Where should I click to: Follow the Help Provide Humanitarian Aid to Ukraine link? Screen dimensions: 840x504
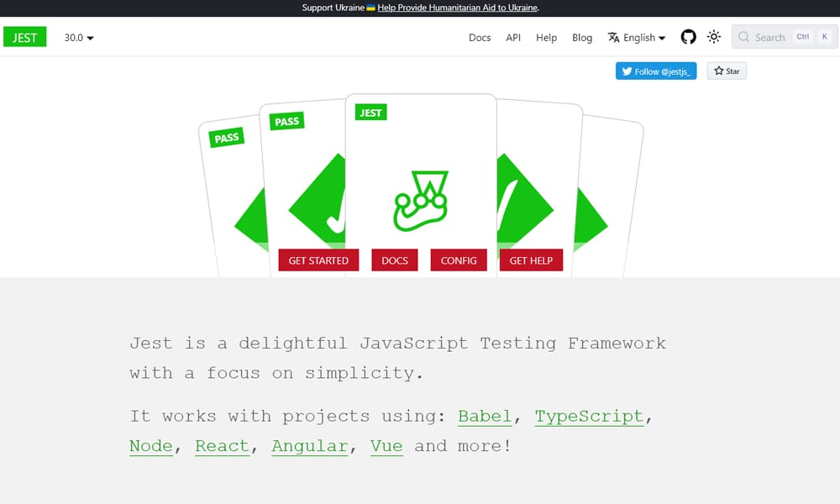458,8
